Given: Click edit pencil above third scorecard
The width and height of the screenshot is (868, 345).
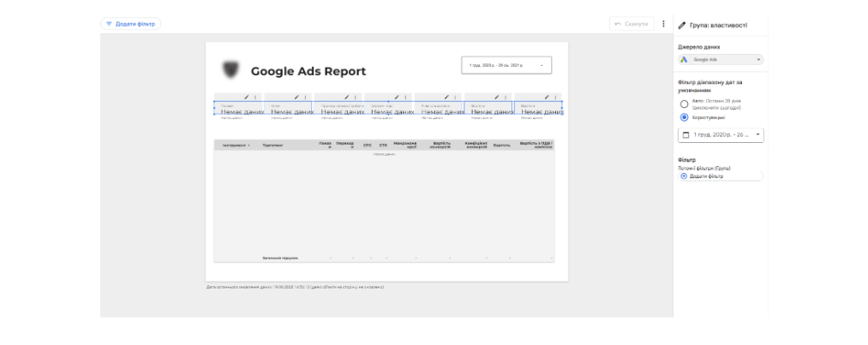Looking at the screenshot, I should point(346,98).
